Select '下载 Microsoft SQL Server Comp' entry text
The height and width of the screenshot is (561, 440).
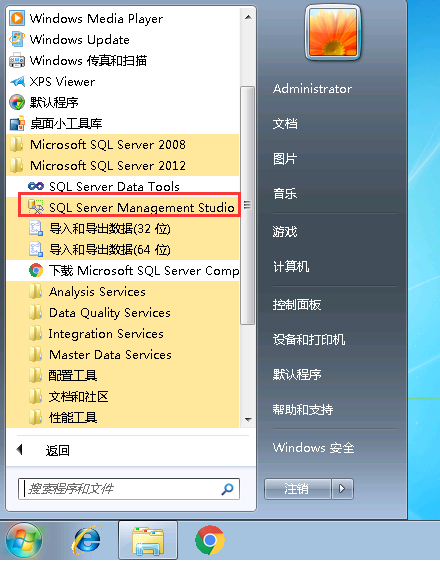(144, 270)
